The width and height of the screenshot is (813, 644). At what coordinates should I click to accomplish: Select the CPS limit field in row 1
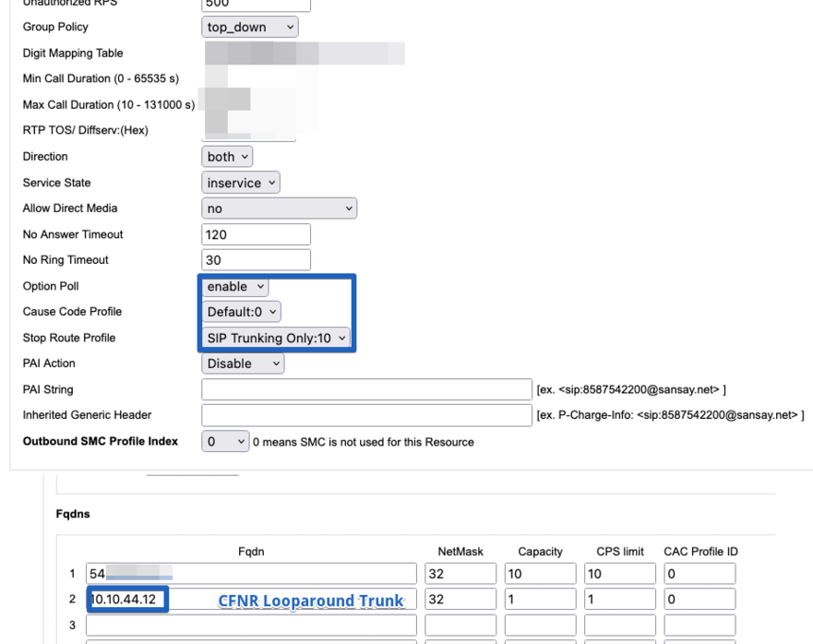click(620, 574)
